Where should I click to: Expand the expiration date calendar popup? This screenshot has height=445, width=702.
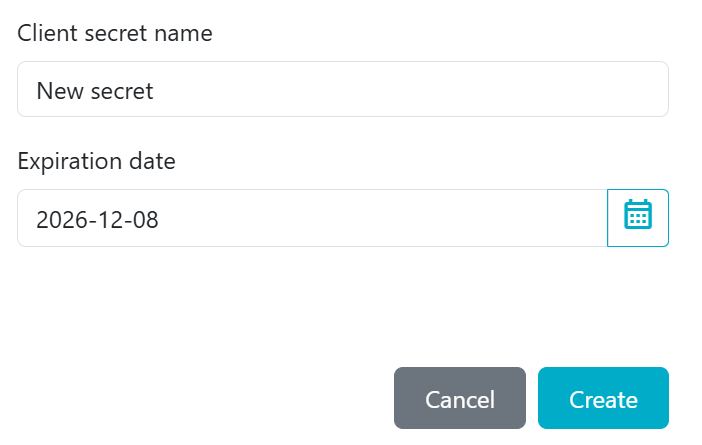coord(638,217)
